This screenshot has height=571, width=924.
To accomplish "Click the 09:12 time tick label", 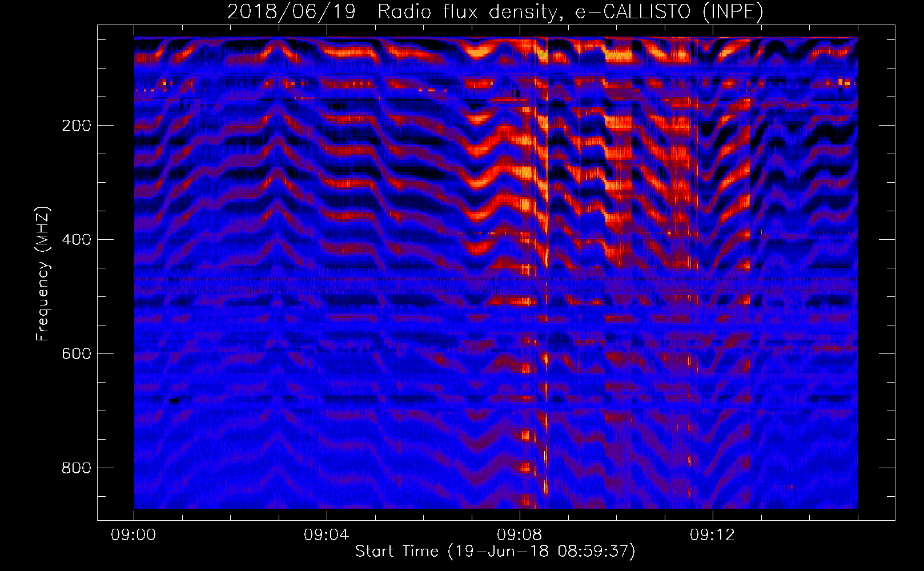I will coord(713,535).
